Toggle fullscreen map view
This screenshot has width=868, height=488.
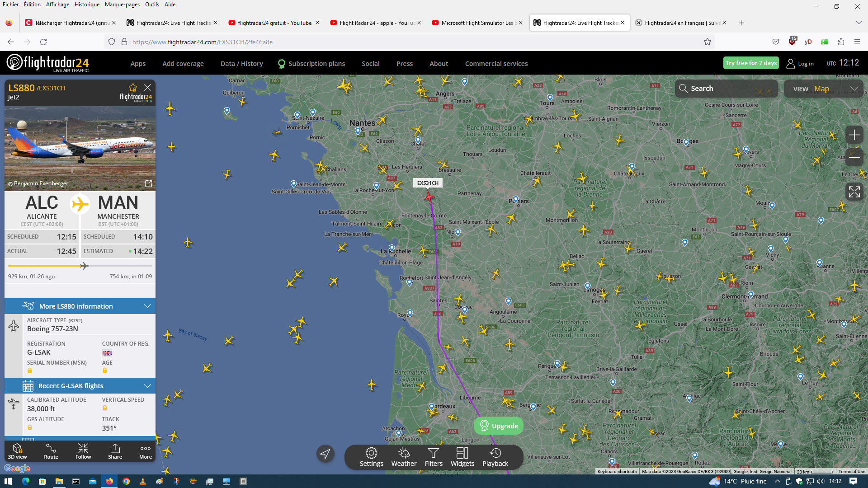(854, 192)
